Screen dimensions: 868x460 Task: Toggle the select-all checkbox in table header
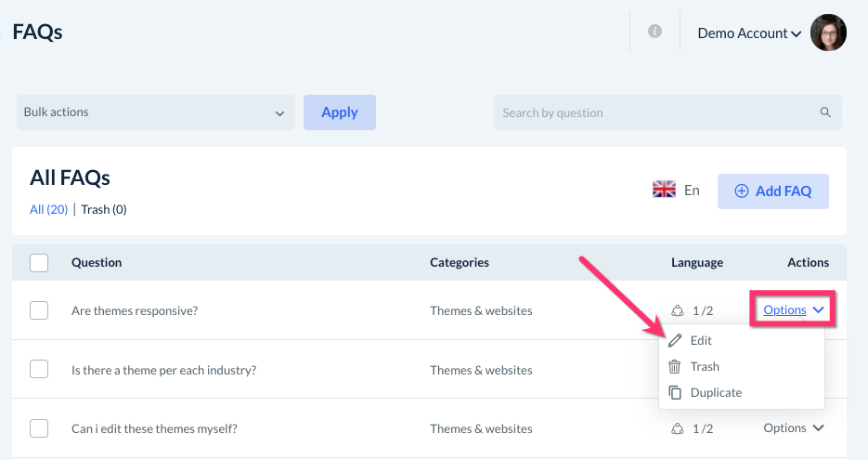pyautogui.click(x=39, y=263)
